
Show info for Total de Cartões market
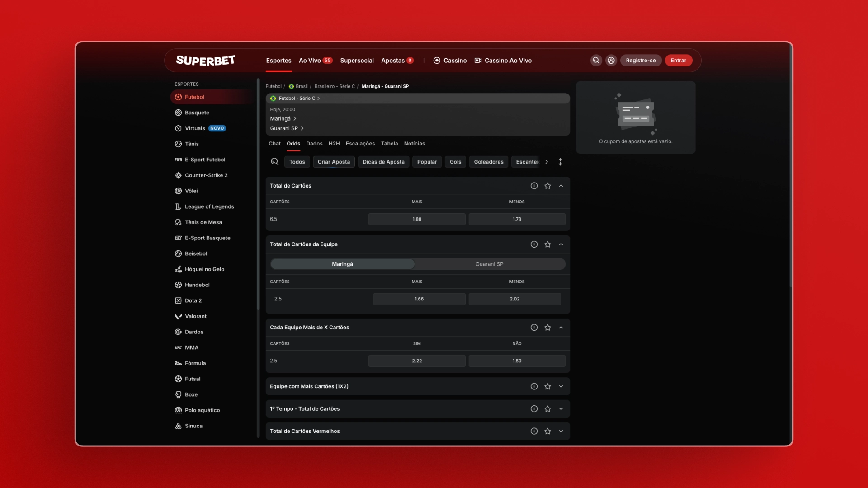[534, 186]
